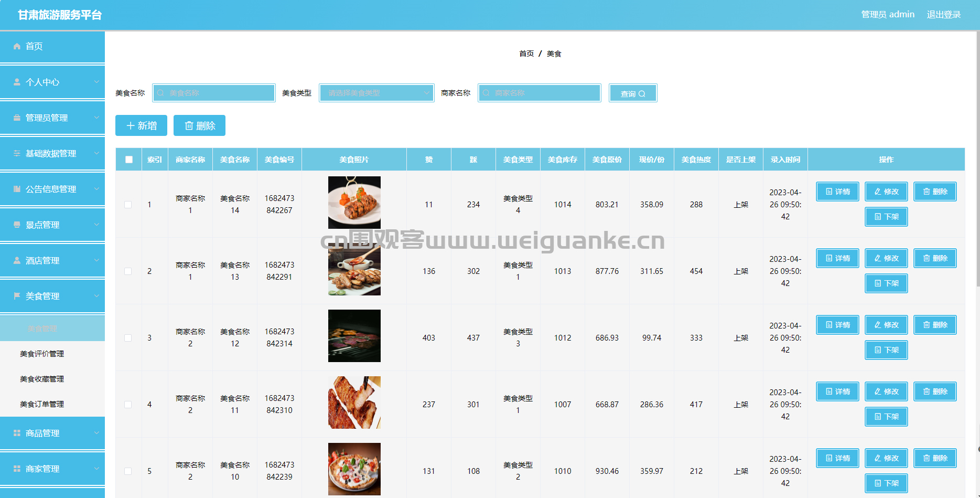Click the flag icon beside 美食管理
The image size is (980, 498).
(17, 296)
